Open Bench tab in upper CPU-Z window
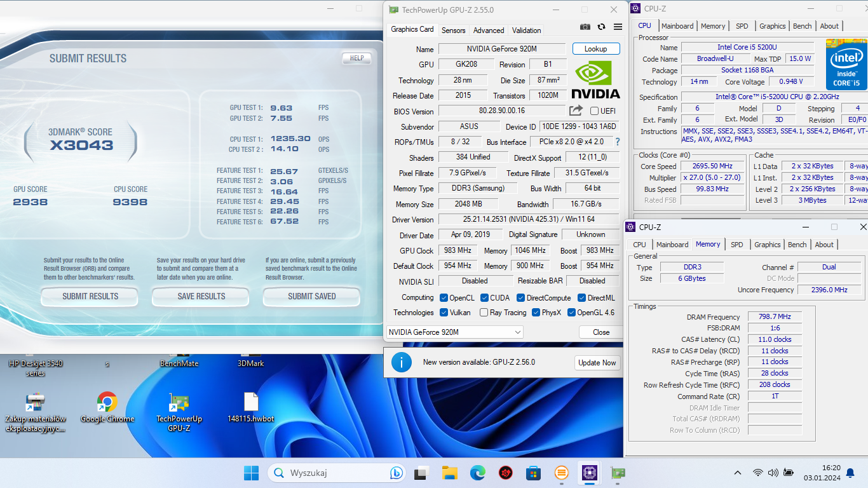The image size is (868, 488). (x=803, y=26)
